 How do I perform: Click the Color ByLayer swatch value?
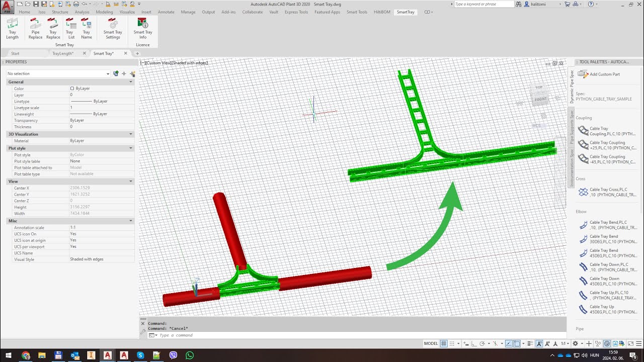pos(101,88)
